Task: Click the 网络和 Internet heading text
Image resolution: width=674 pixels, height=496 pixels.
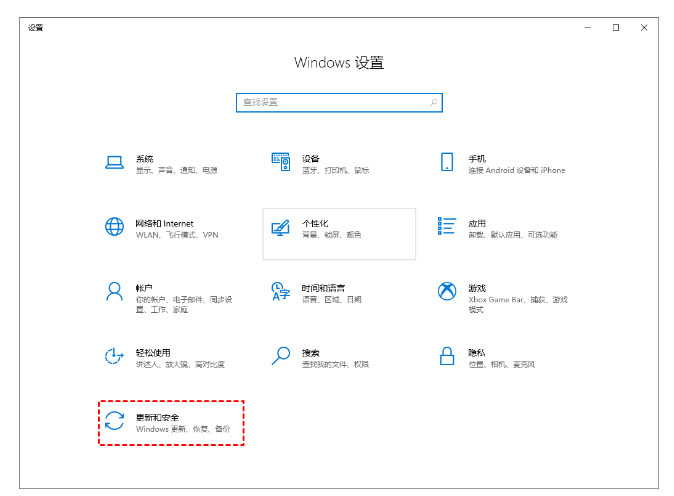Action: 164,223
